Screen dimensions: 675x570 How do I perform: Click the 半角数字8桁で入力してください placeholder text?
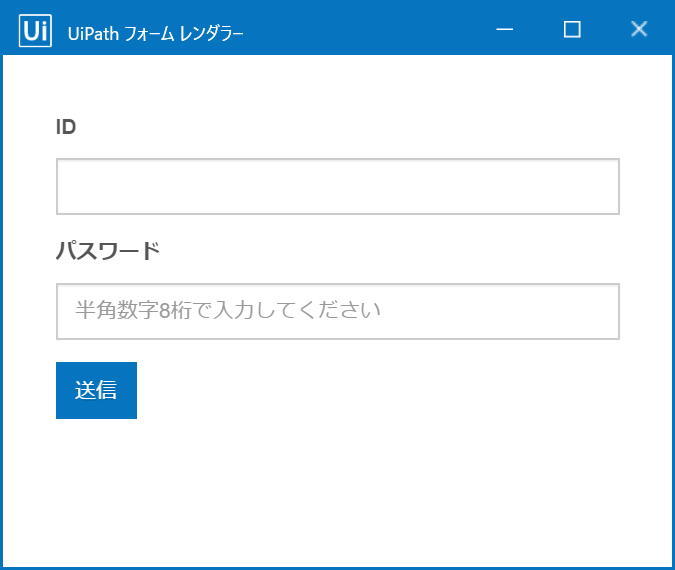[228, 310]
